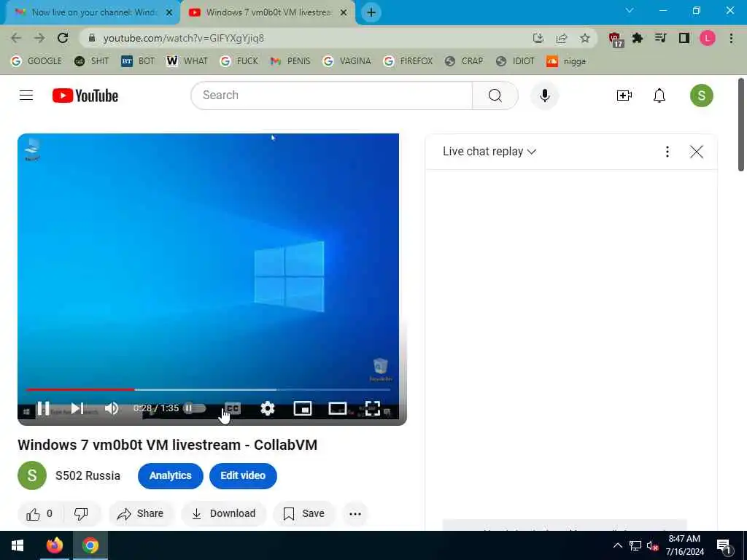Go back with the browser back arrow
The width and height of the screenshot is (747, 560).
(16, 38)
